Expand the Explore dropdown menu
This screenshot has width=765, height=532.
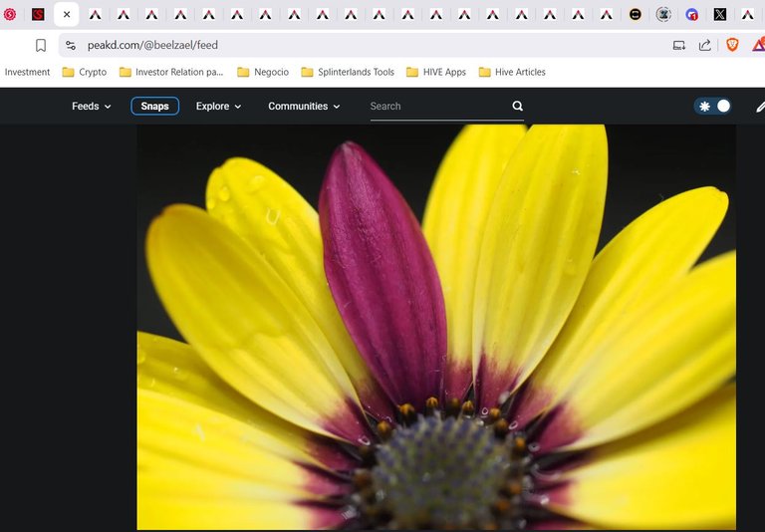[218, 107]
